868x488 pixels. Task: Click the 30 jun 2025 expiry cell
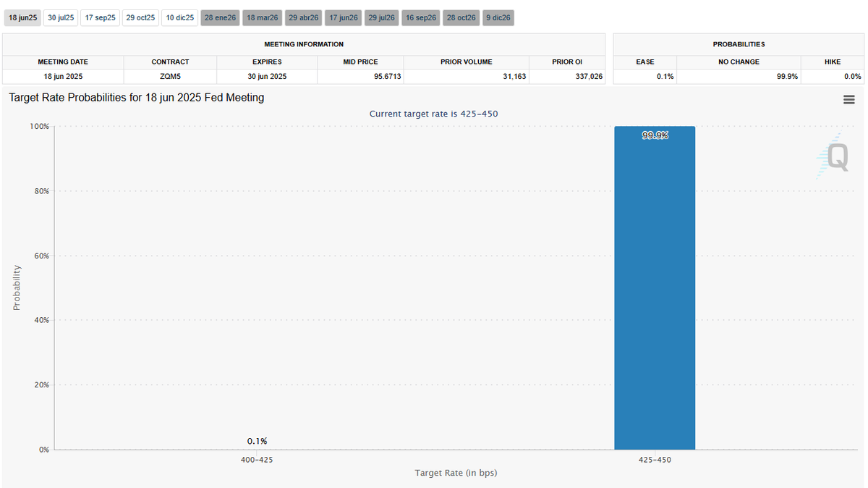pyautogui.click(x=267, y=76)
